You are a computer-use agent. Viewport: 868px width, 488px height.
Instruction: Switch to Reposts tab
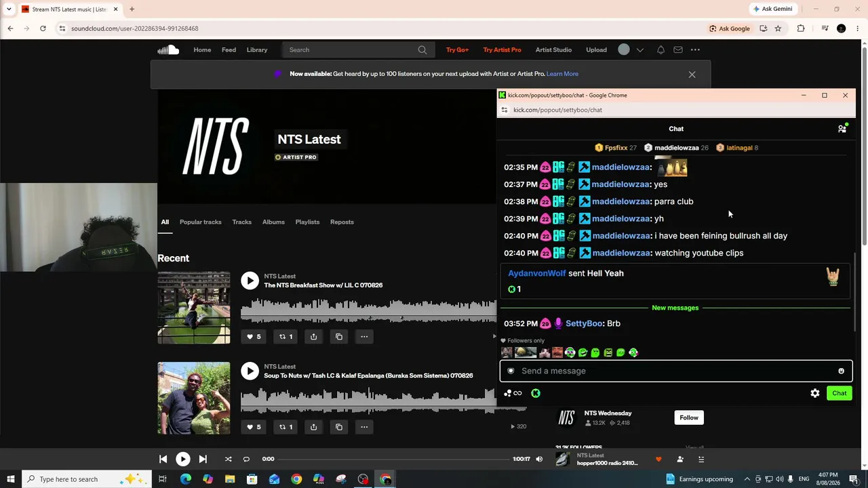(342, 222)
